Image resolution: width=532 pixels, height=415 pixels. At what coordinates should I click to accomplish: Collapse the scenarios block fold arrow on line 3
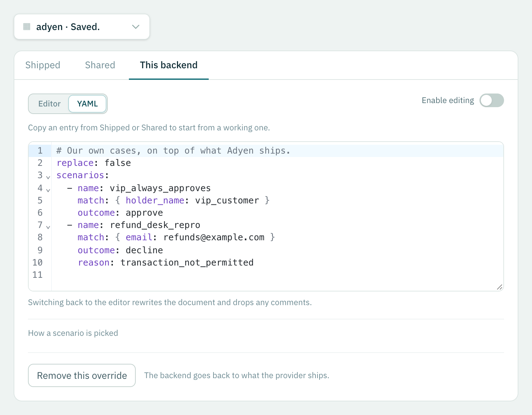pyautogui.click(x=48, y=177)
